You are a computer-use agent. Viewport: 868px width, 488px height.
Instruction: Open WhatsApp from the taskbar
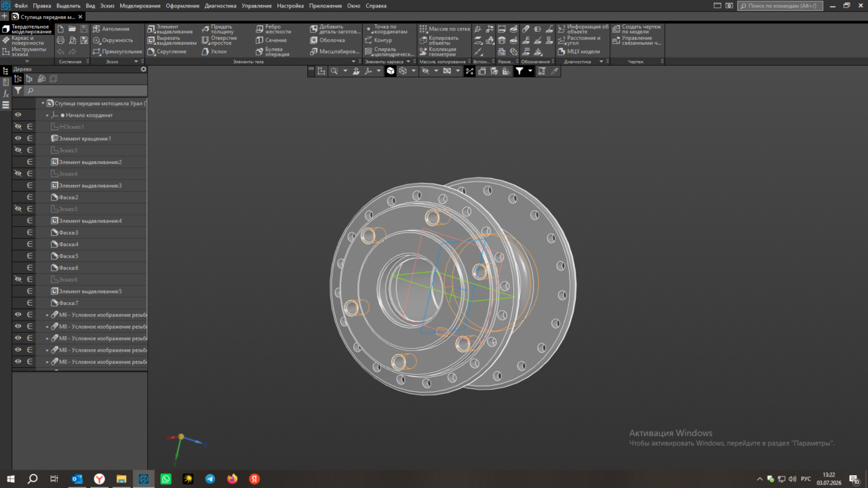click(166, 479)
